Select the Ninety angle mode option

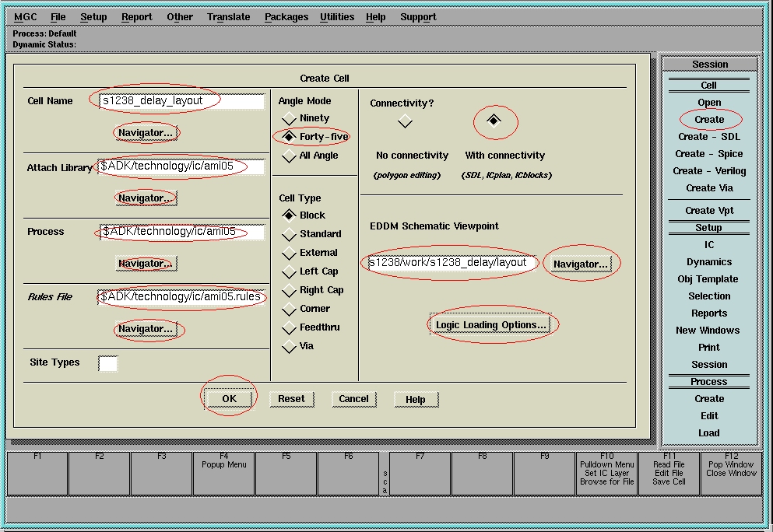tap(290, 118)
